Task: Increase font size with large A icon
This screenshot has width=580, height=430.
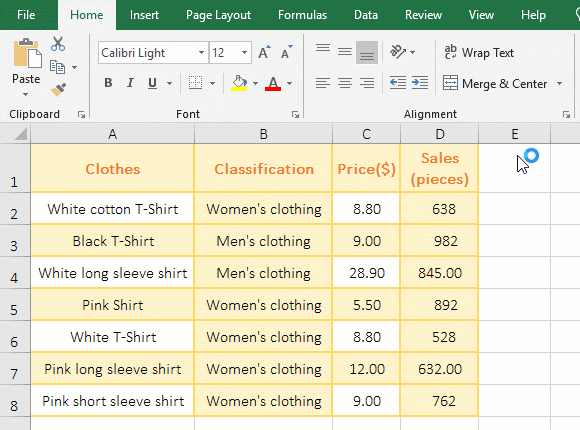Action: [x=264, y=53]
